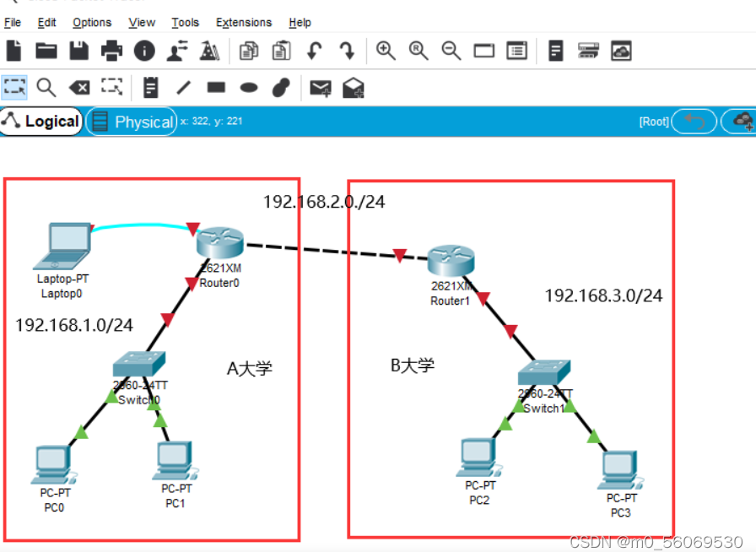The image size is (756, 558).
Task: Click the B大学 text label
Action: tap(413, 365)
